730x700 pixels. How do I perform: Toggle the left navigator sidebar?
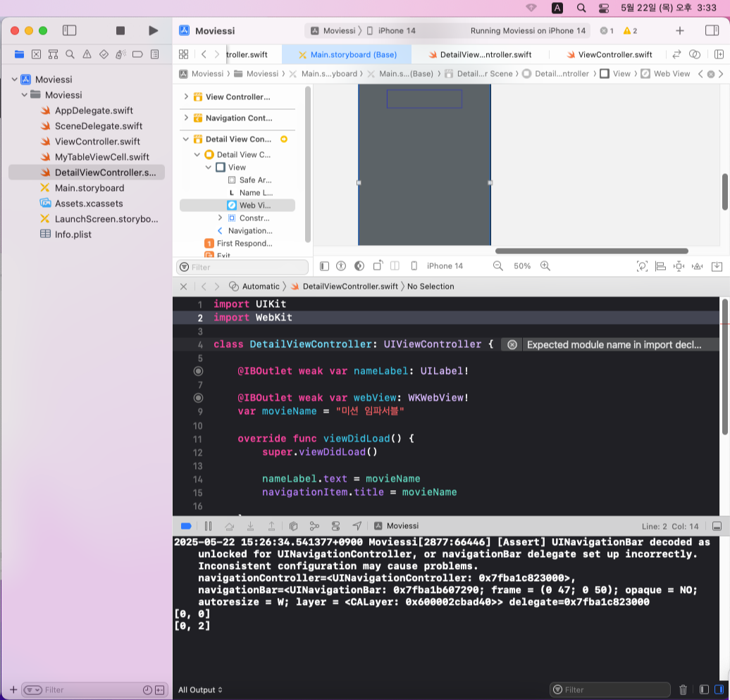tap(69, 31)
